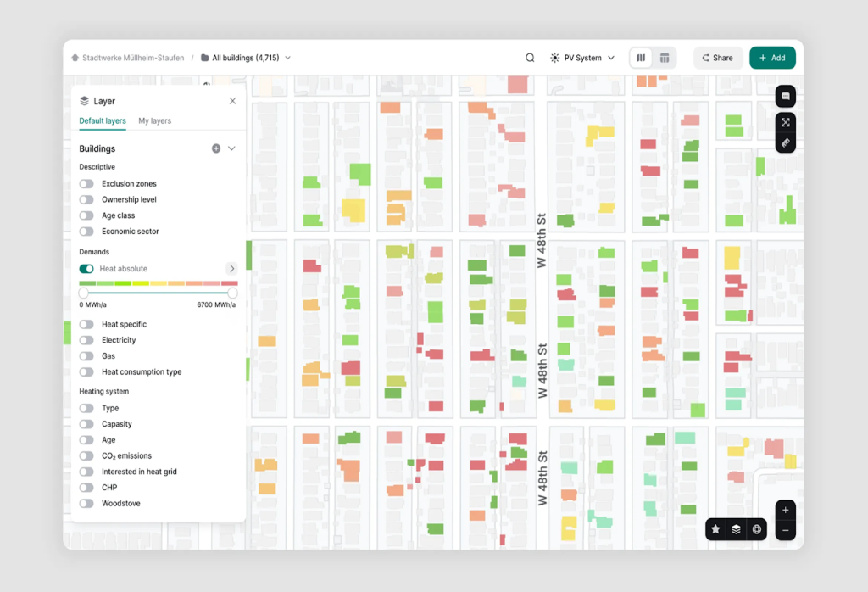Screen dimensions: 868x592
Task: Select the ruler measure tool
Action: (785, 142)
